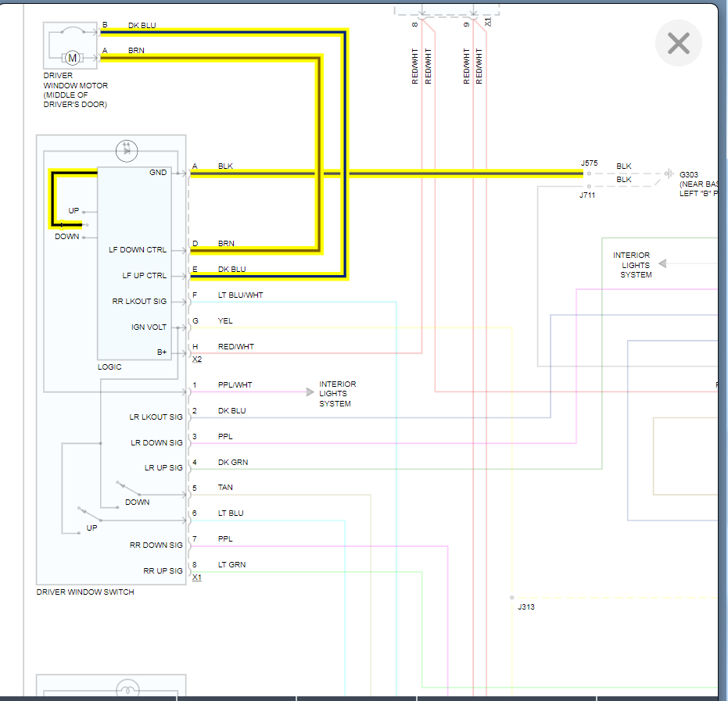Select the highlighted BRN wire at pin D
This screenshot has width=728, height=701.
(254, 251)
